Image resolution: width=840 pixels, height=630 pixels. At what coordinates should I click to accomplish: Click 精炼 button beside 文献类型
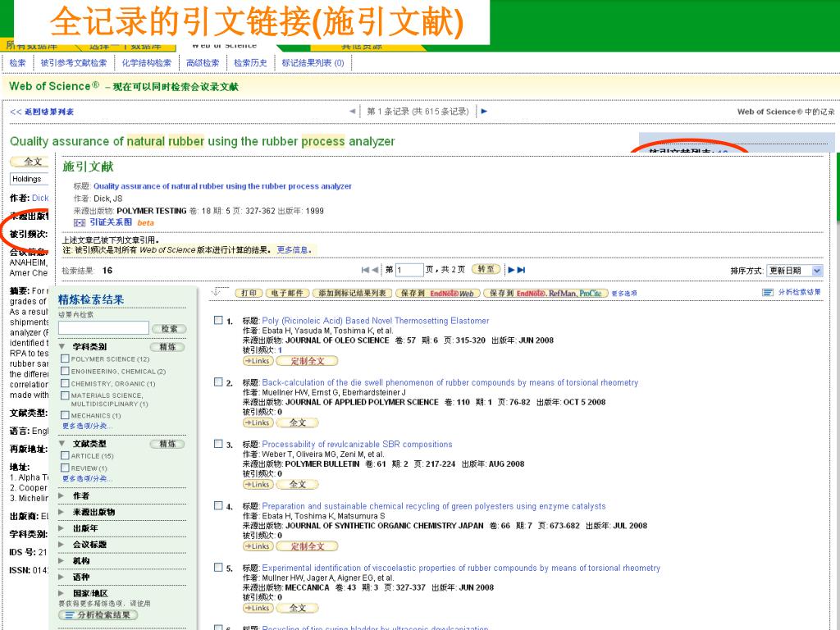(167, 444)
